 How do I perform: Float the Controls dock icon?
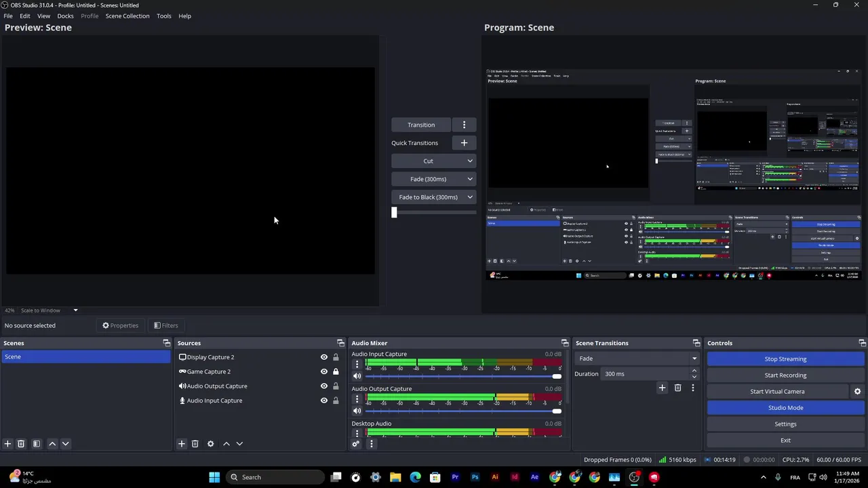pos(863,343)
